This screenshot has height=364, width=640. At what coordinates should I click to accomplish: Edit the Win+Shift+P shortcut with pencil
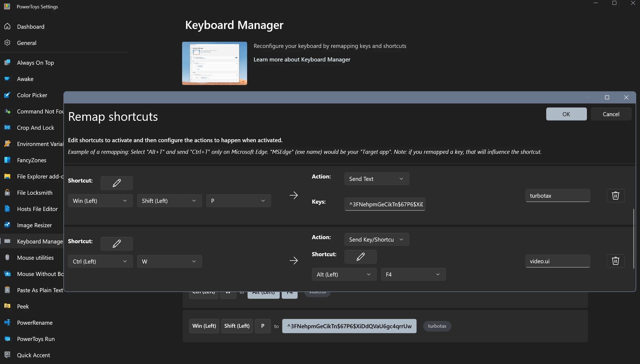117,183
